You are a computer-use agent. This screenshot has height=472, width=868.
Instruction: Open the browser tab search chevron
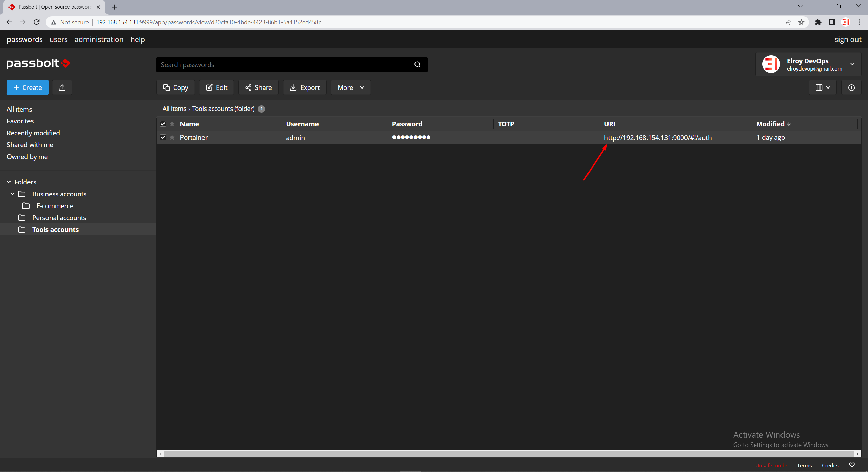coord(800,6)
